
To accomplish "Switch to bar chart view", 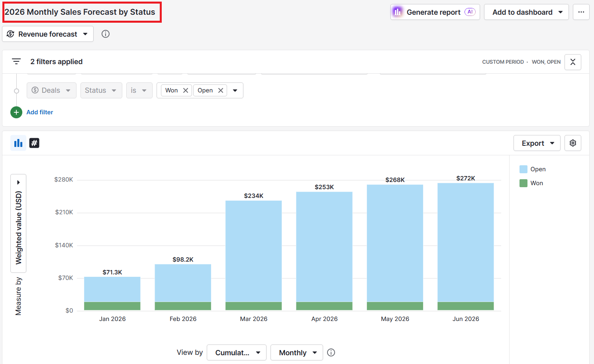I will tap(18, 143).
